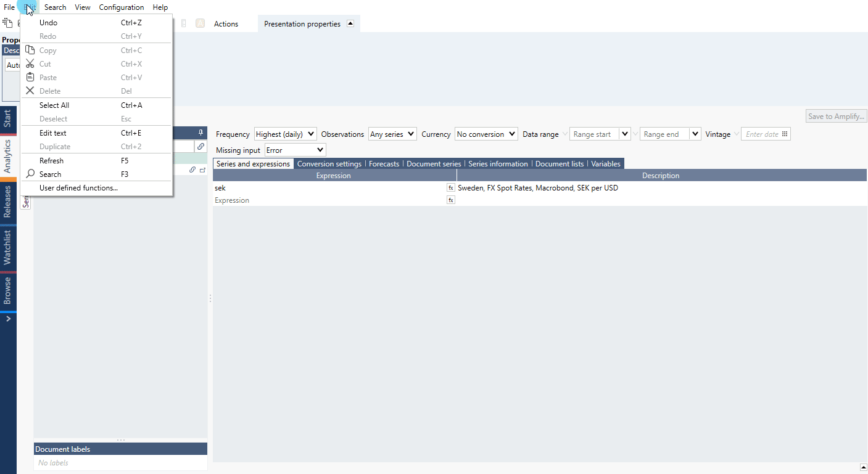Switch to the Variables tab

pyautogui.click(x=606, y=164)
